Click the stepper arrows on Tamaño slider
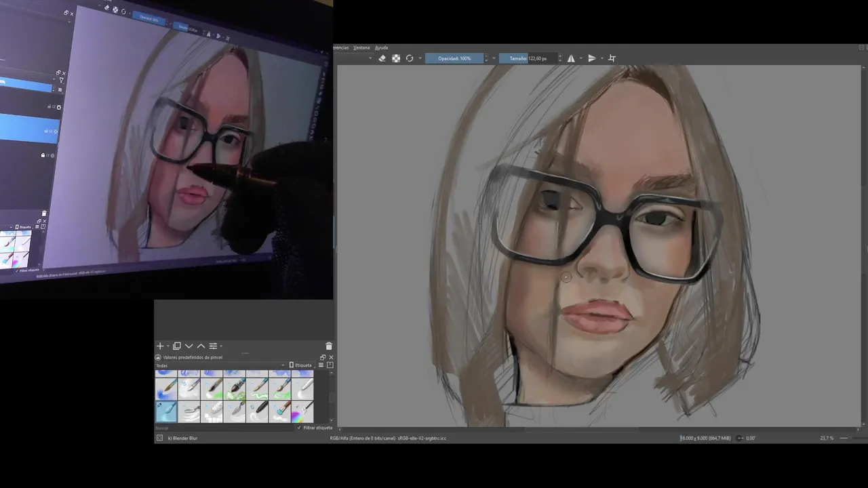The width and height of the screenshot is (868, 488). (x=559, y=58)
